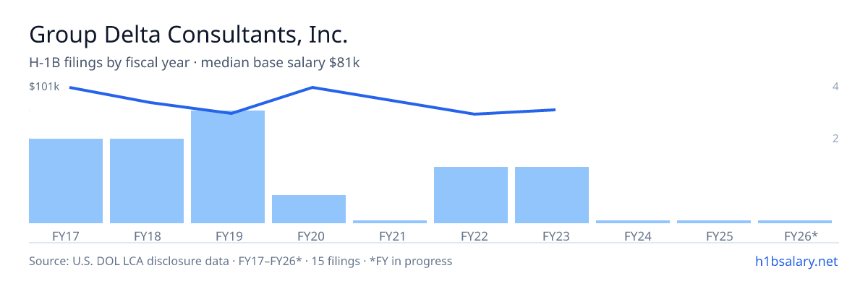Click the $101k salary axis label
This screenshot has height=289, width=868.
tap(44, 87)
